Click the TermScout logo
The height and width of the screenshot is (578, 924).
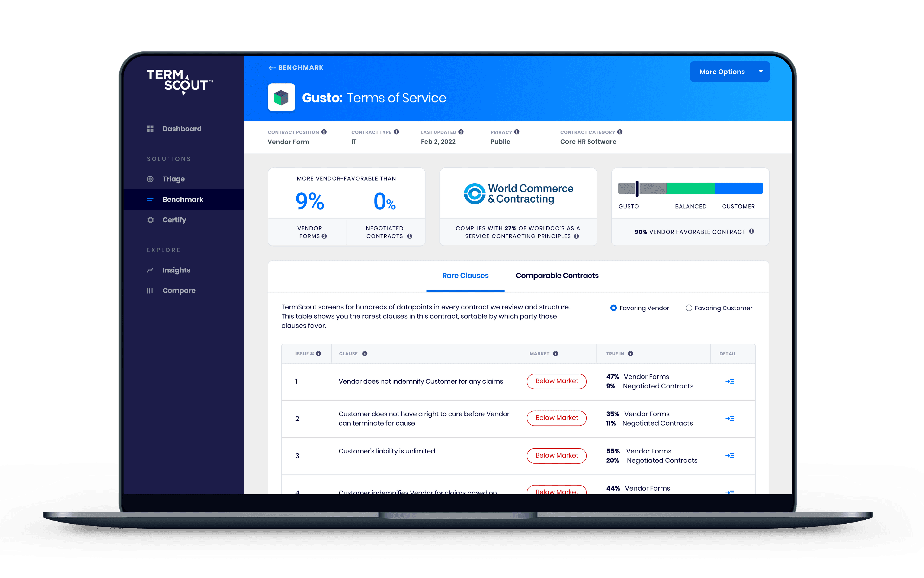[180, 82]
